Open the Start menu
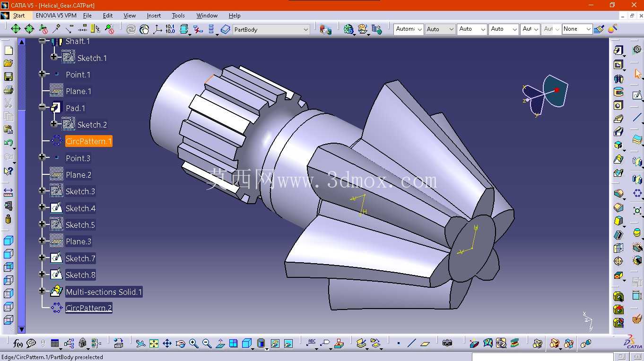 point(19,16)
